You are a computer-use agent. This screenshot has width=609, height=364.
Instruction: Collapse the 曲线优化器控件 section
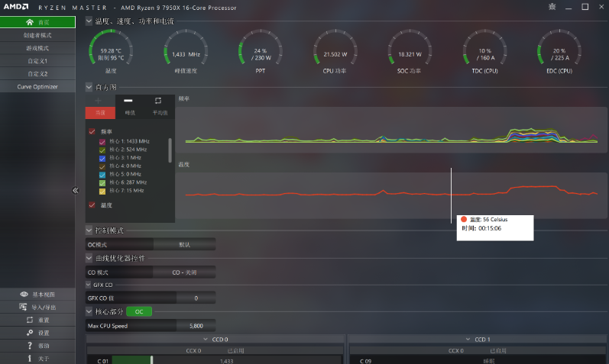point(89,258)
